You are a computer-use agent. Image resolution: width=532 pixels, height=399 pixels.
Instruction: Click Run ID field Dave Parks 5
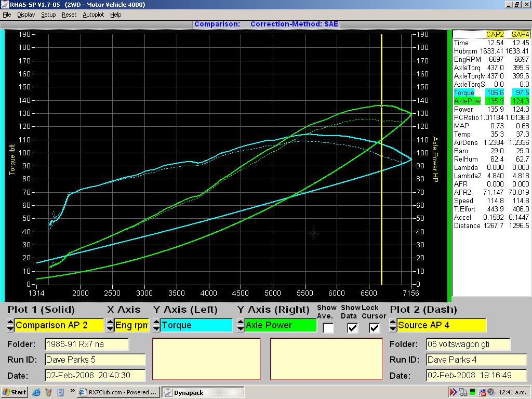tap(95, 360)
